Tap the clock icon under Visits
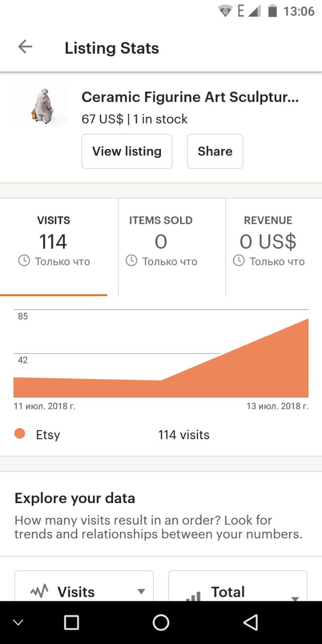This screenshot has height=644, width=322. [24, 261]
